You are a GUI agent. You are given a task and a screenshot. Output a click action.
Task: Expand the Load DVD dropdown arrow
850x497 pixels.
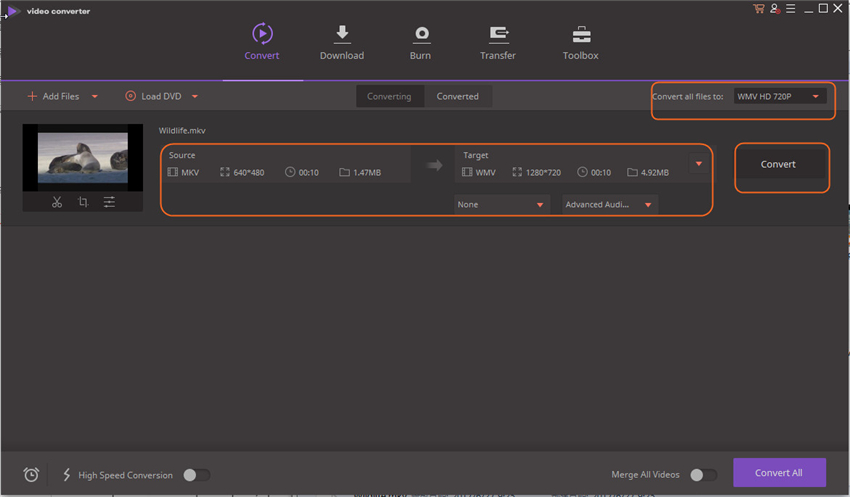pos(195,96)
